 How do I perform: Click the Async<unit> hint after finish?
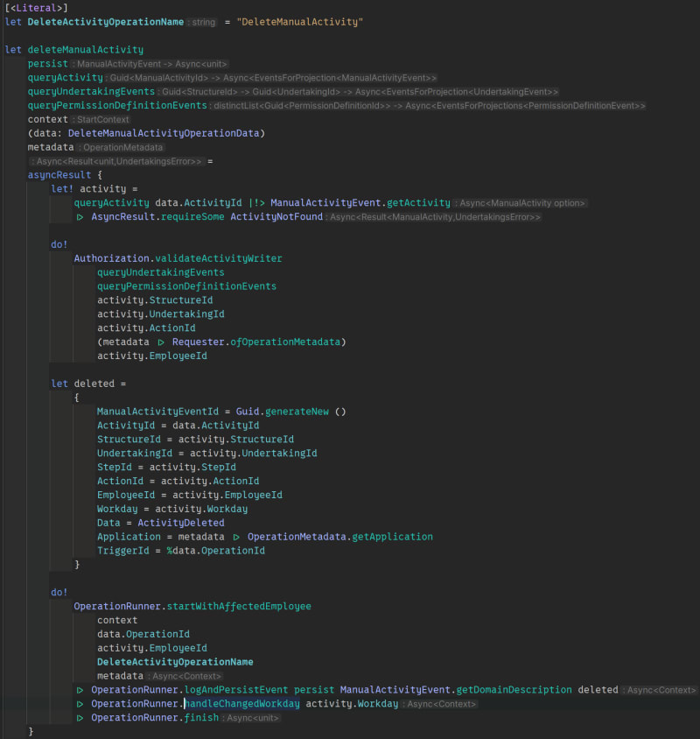(x=252, y=718)
